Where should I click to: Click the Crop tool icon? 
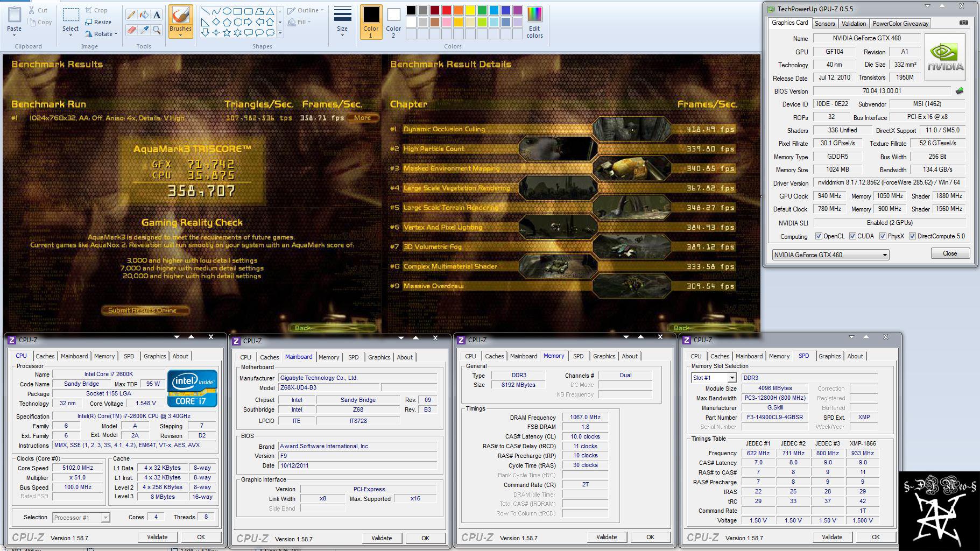(x=89, y=10)
